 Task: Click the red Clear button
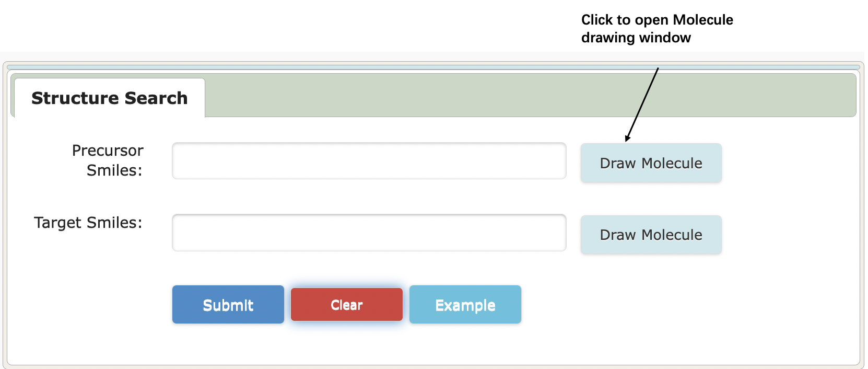pyautogui.click(x=347, y=304)
